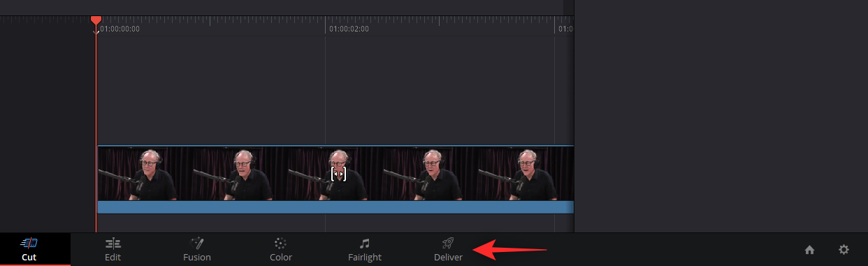Go to the Edit page
The image size is (868, 266).
point(113,250)
